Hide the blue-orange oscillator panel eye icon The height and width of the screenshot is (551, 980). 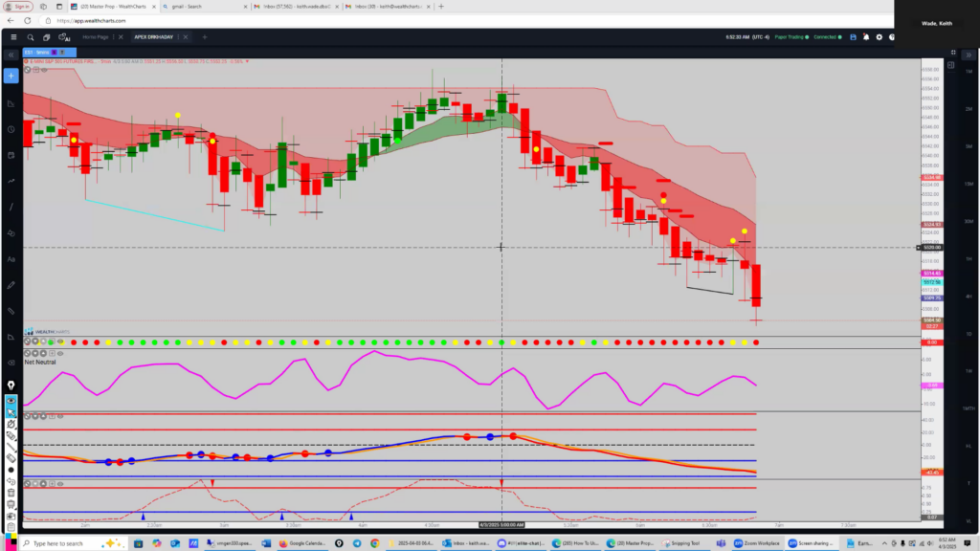[60, 416]
